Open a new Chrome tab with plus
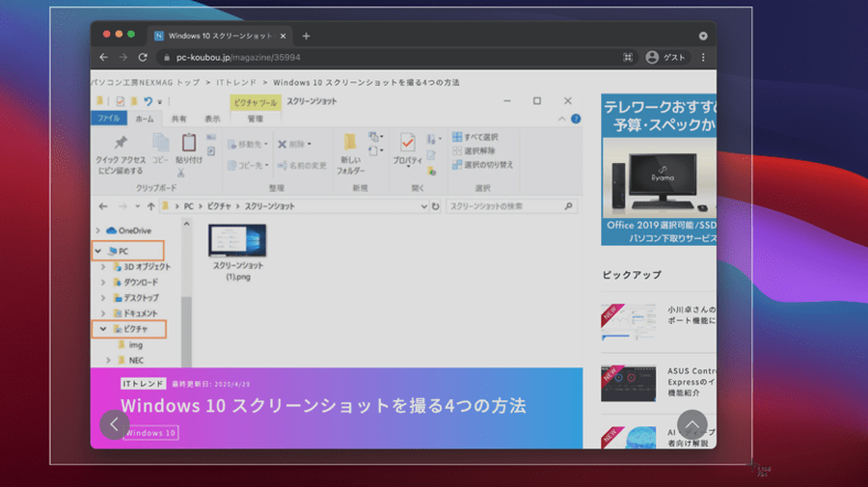The width and height of the screenshot is (868, 487). click(306, 36)
